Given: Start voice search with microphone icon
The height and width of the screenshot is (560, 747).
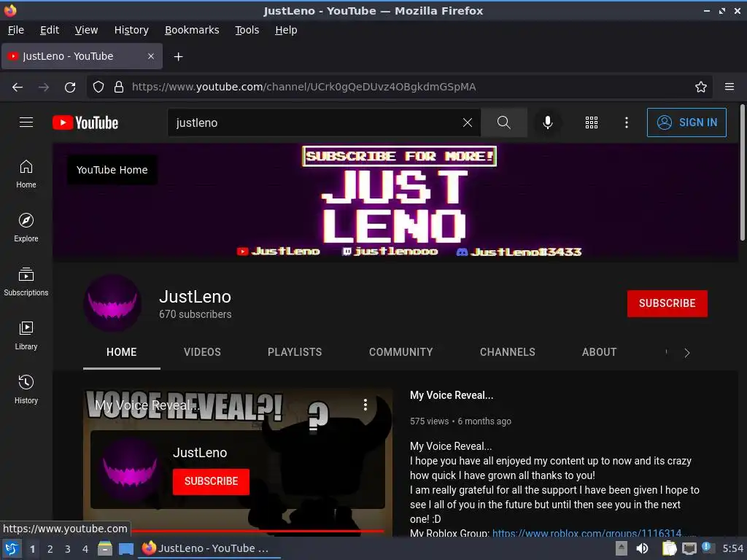Looking at the screenshot, I should tap(548, 122).
